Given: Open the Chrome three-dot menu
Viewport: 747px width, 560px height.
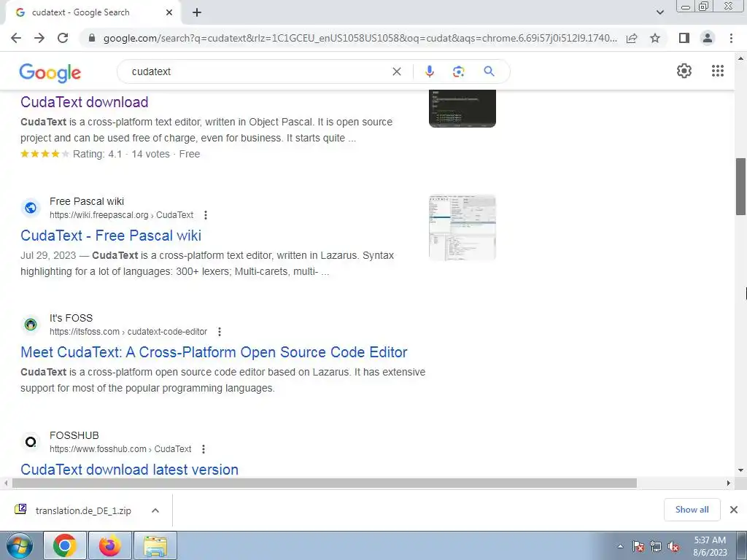Looking at the screenshot, I should 731,38.
